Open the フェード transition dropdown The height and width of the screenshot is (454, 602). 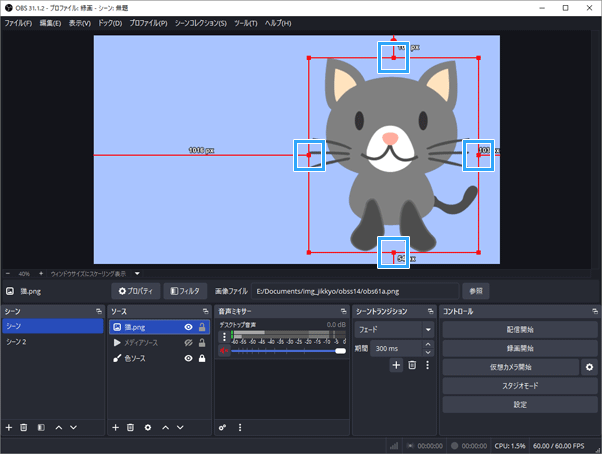click(x=394, y=329)
